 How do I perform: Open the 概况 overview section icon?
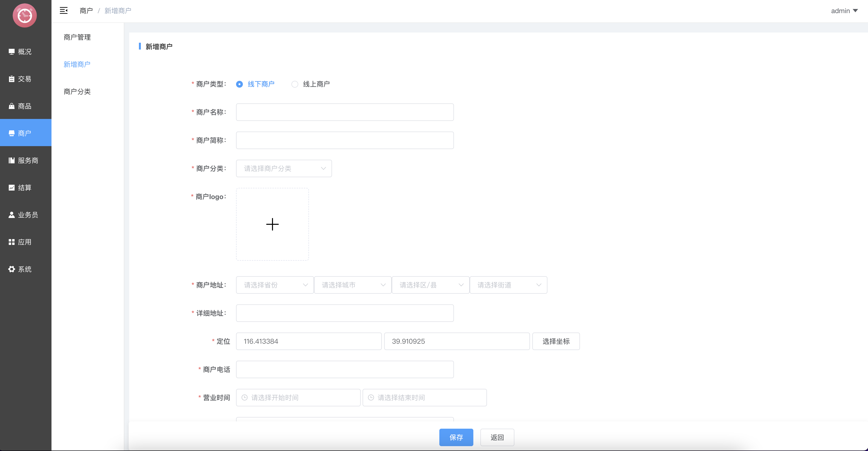(11, 51)
